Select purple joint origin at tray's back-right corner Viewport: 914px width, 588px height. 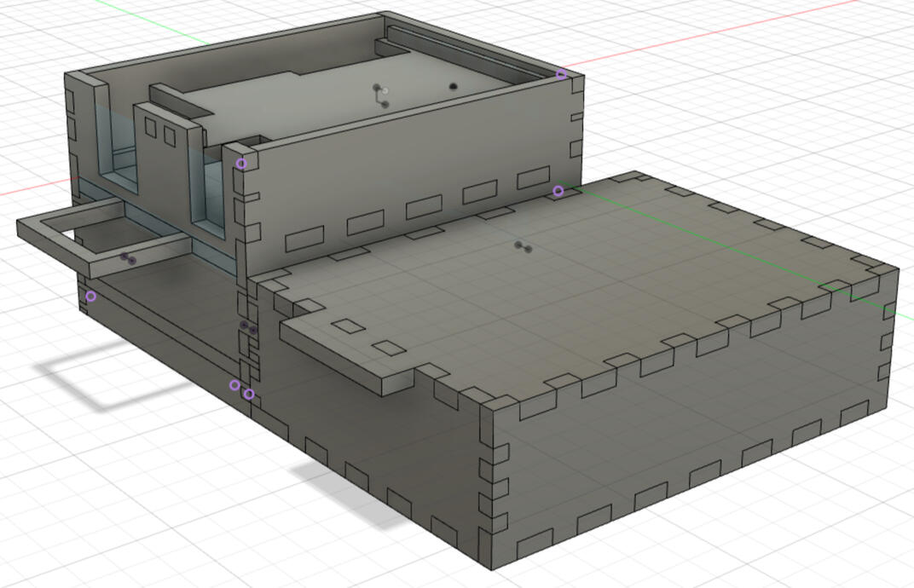point(561,75)
